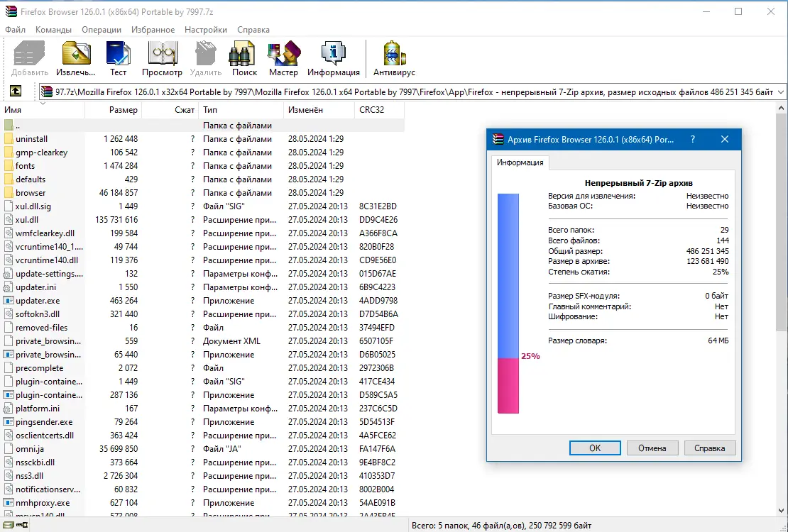The height and width of the screenshot is (532, 788).
Task: Sort files by Имя column header
Action: pos(43,109)
